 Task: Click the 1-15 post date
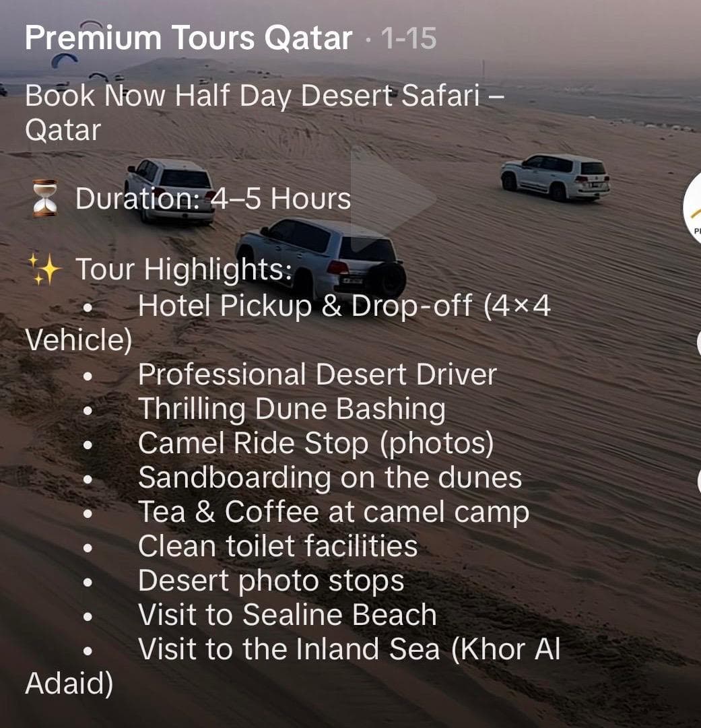tap(409, 38)
